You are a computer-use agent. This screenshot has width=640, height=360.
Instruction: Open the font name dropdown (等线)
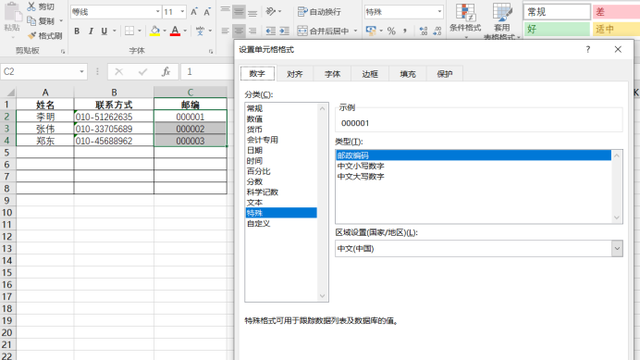[x=158, y=12]
